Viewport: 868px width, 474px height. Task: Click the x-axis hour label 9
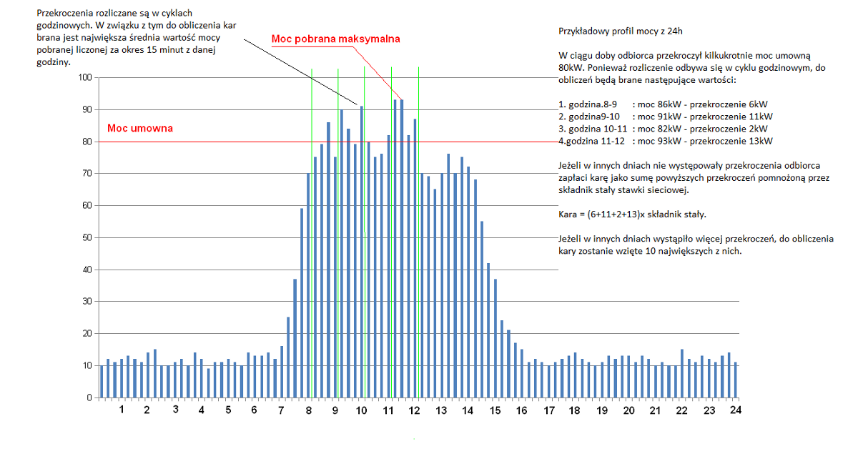click(x=335, y=410)
